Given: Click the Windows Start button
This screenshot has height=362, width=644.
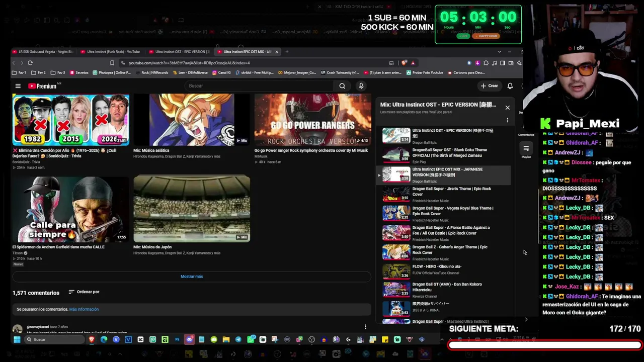Looking at the screenshot, I should 17,339.
